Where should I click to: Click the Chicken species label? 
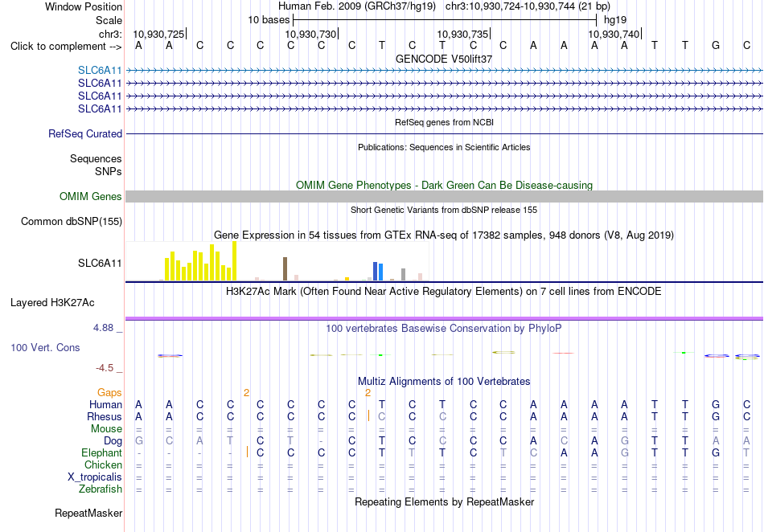[x=103, y=465]
